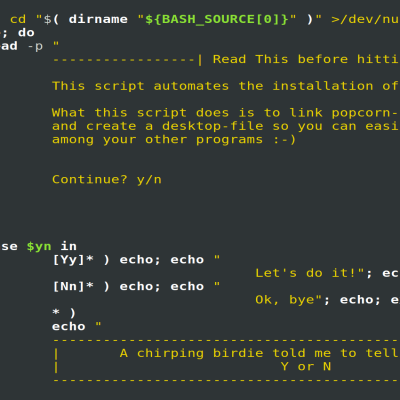Click the 'Continue? y/n' prompt text
Image resolution: width=400 pixels, height=400 pixels.
coord(107,180)
